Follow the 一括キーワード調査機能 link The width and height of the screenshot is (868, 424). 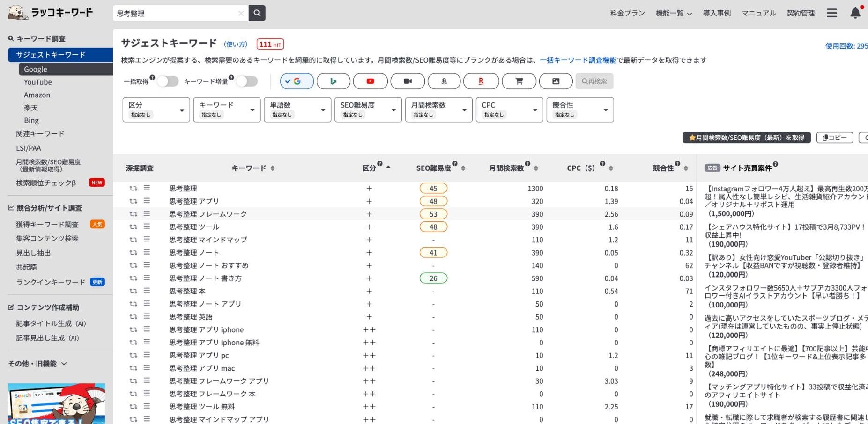coord(578,60)
